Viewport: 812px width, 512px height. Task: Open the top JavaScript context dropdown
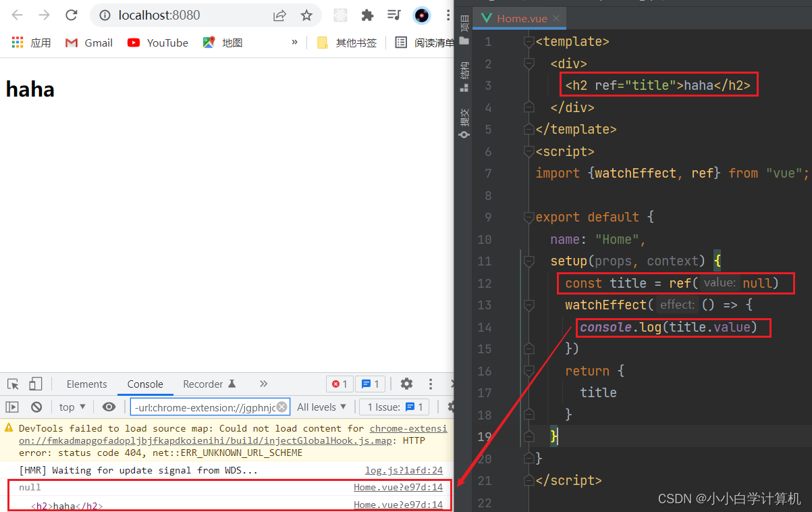pos(73,407)
